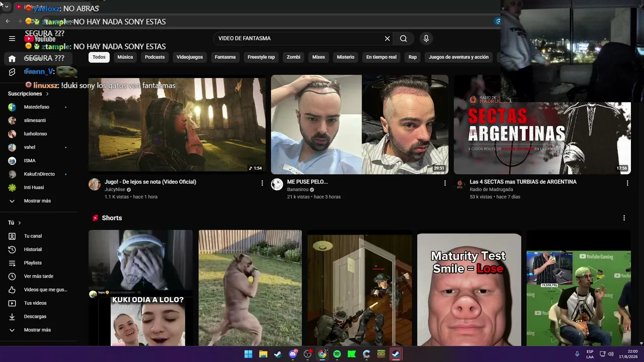
Task: Select the Podcasts filter chip
Action: coord(155,57)
